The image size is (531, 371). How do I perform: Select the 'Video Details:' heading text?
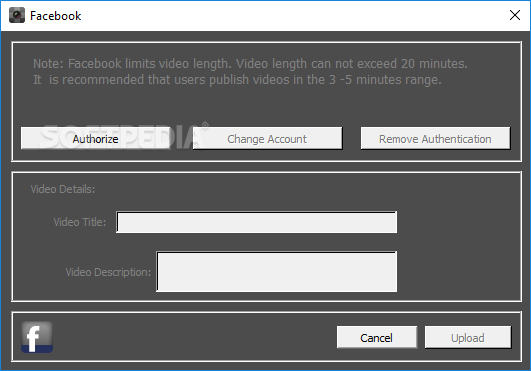click(x=63, y=189)
